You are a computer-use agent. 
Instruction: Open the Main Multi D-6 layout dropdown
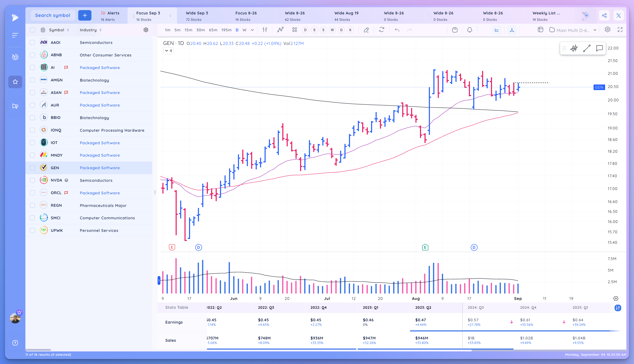pos(573,30)
